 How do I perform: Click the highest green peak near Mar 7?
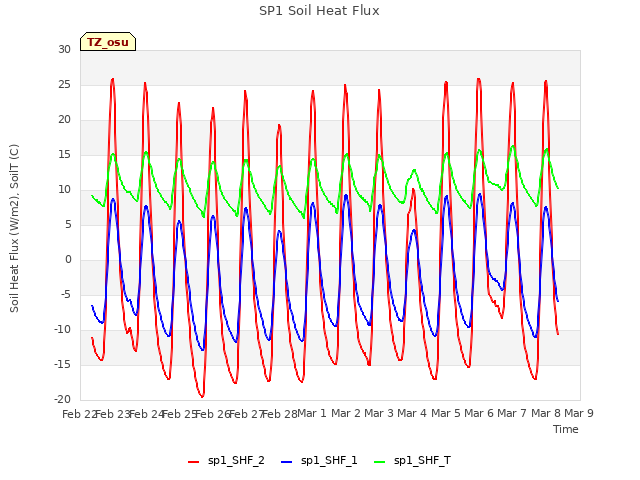point(513,146)
